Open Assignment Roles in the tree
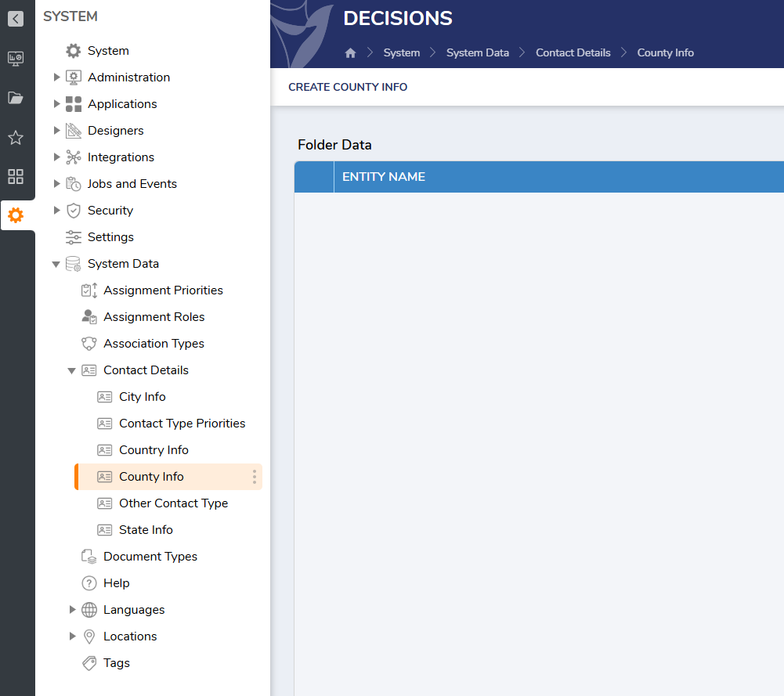The width and height of the screenshot is (784, 696). [154, 317]
